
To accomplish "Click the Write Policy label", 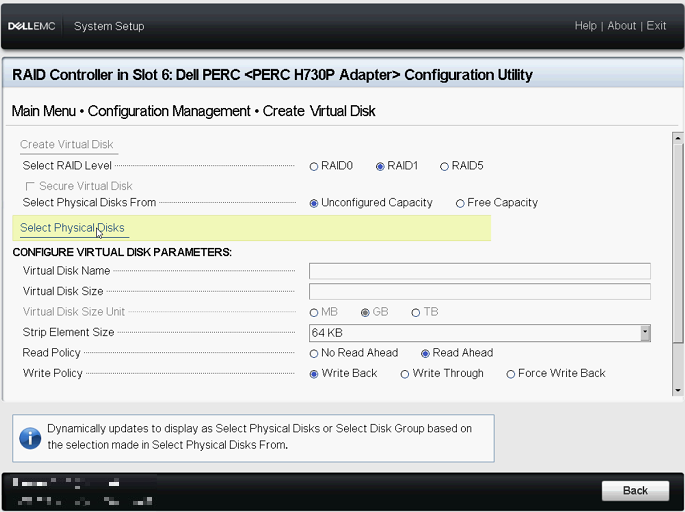I will (52, 373).
